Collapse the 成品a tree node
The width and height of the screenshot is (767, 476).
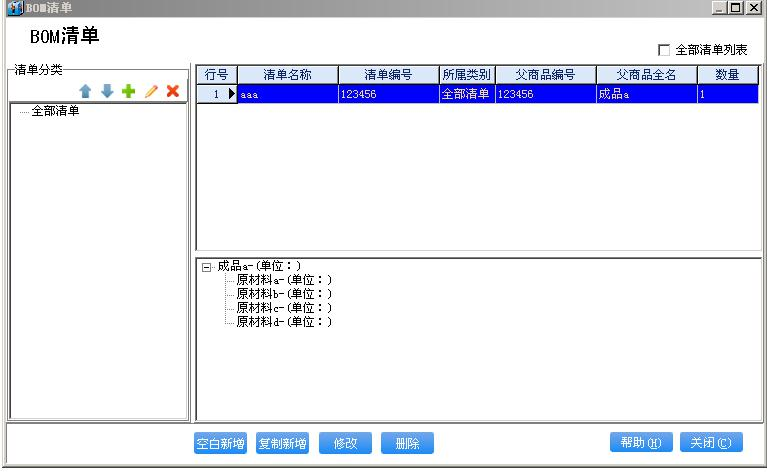[x=206, y=266]
